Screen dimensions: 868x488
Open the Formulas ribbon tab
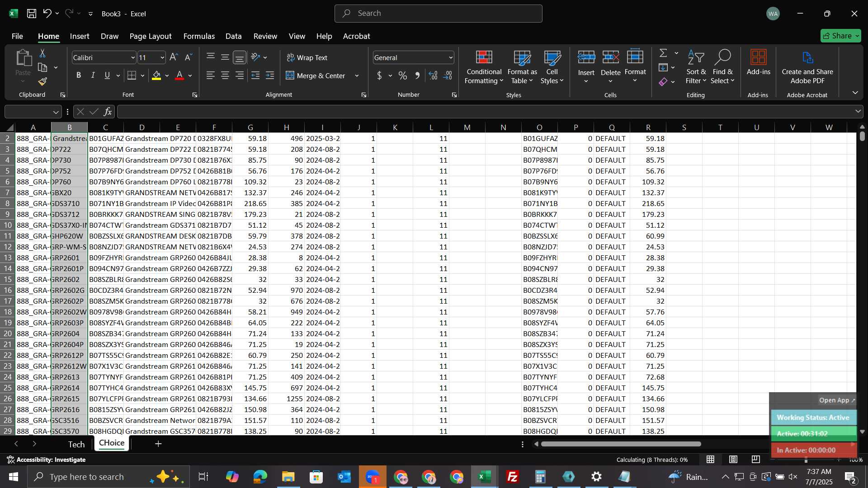point(199,36)
